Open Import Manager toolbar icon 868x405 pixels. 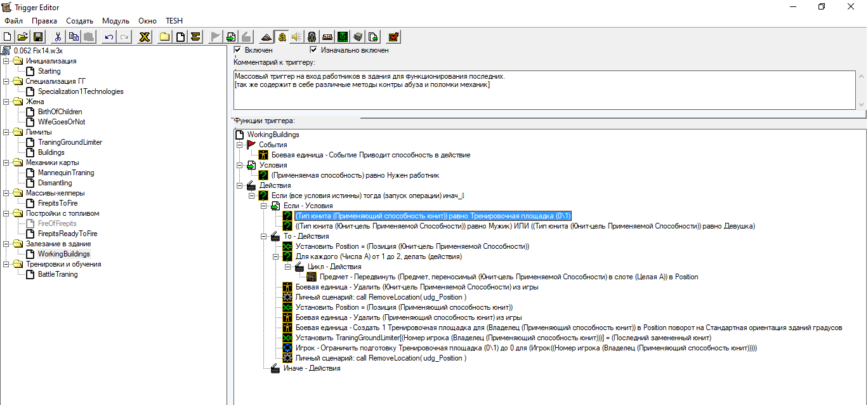click(x=373, y=37)
